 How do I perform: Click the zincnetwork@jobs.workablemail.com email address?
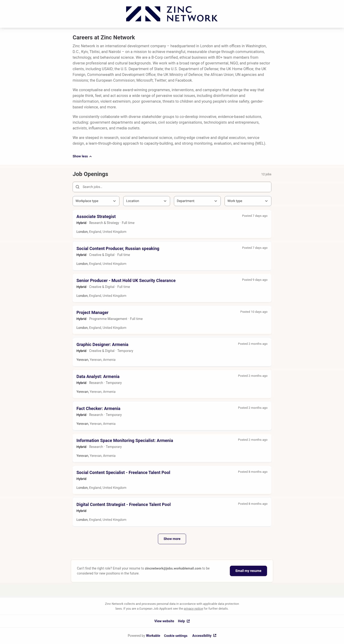click(173, 568)
